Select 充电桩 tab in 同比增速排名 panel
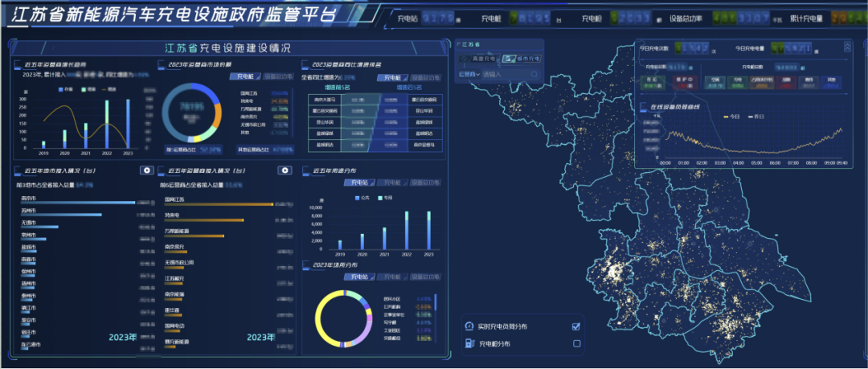868x369 pixels. click(392, 77)
